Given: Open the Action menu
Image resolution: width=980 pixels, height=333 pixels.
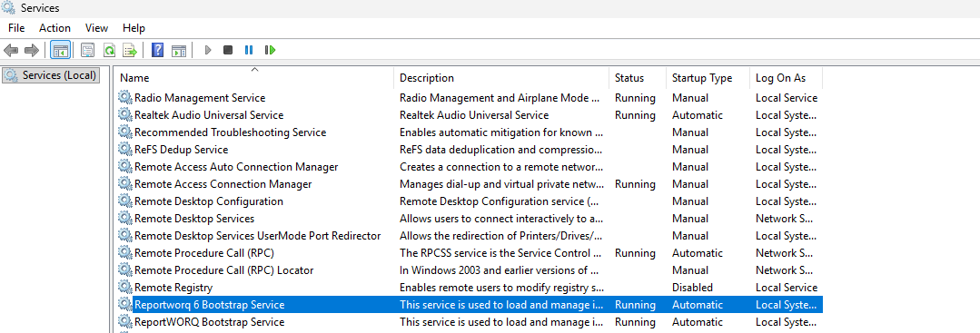Looking at the screenshot, I should click(55, 28).
